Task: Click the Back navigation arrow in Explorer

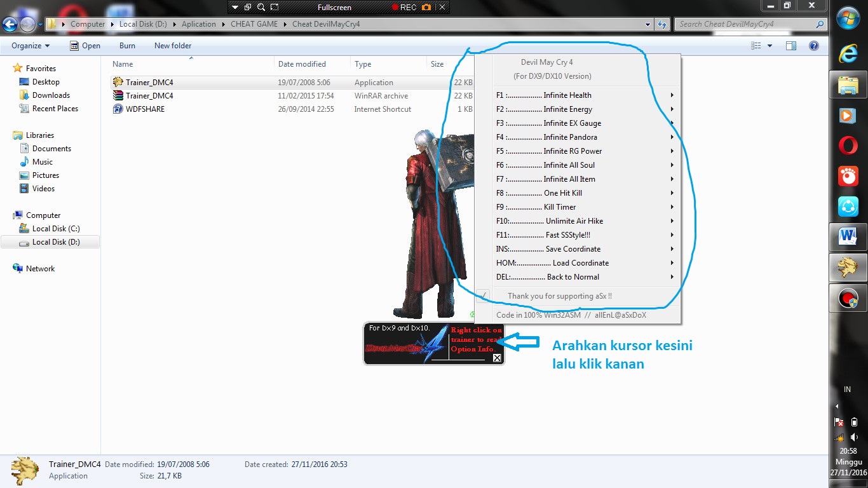Action: point(10,25)
